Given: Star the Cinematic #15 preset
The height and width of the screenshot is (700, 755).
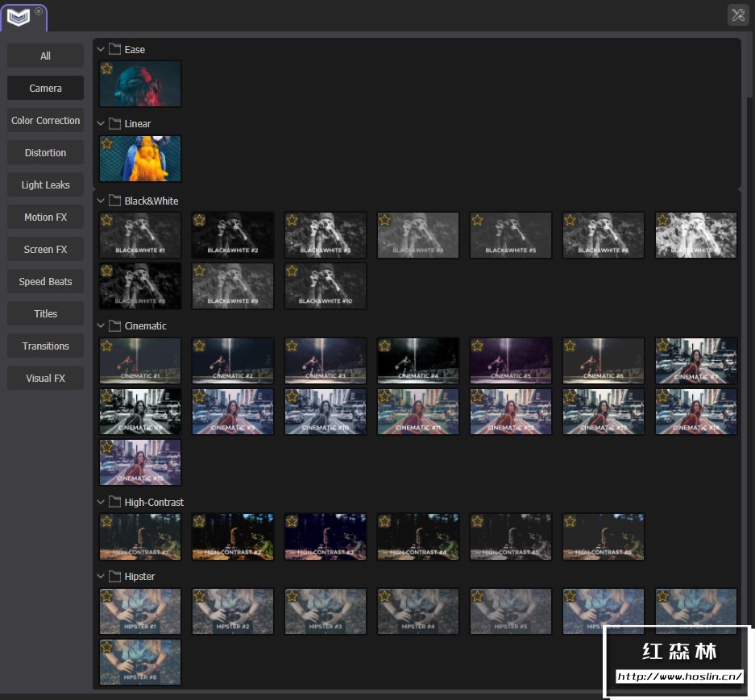Looking at the screenshot, I should 107,447.
